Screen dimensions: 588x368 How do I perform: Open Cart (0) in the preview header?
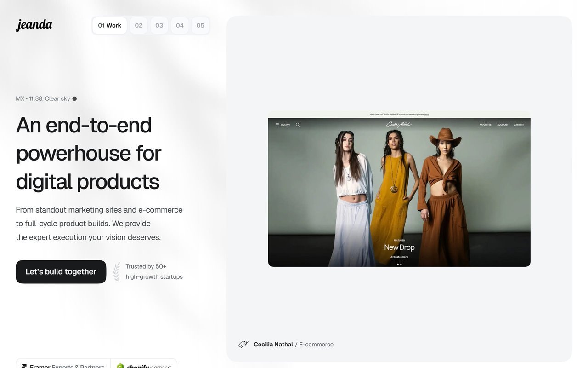pyautogui.click(x=519, y=125)
